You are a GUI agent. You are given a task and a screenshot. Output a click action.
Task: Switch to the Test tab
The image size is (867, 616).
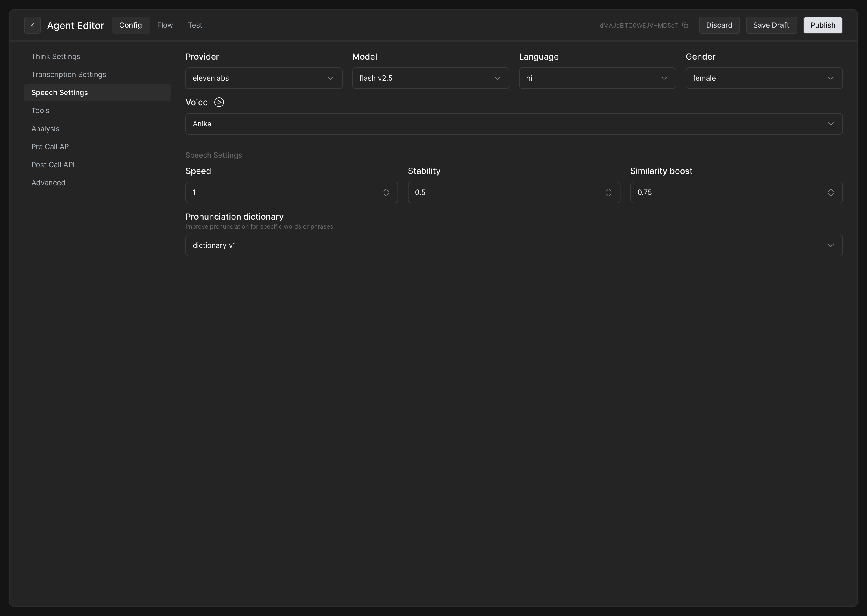pos(195,25)
